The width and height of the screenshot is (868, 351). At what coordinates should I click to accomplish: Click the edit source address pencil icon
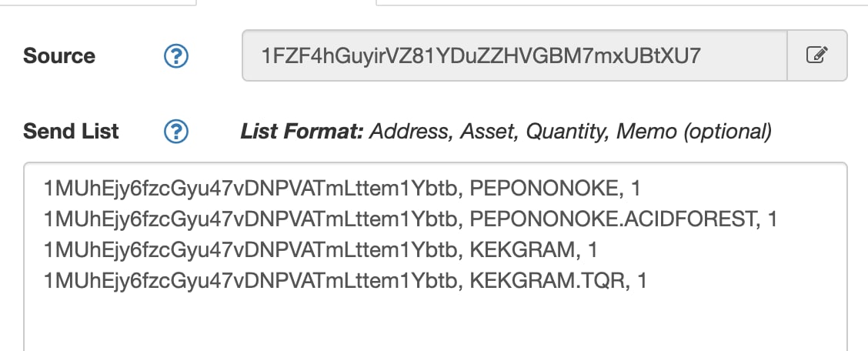point(817,55)
